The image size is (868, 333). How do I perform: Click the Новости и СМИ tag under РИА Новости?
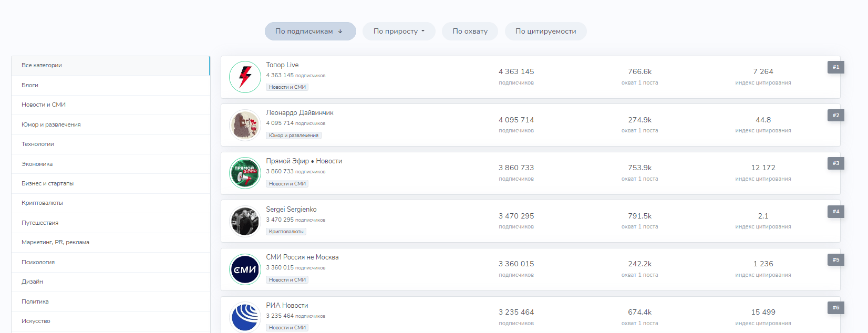point(287,328)
